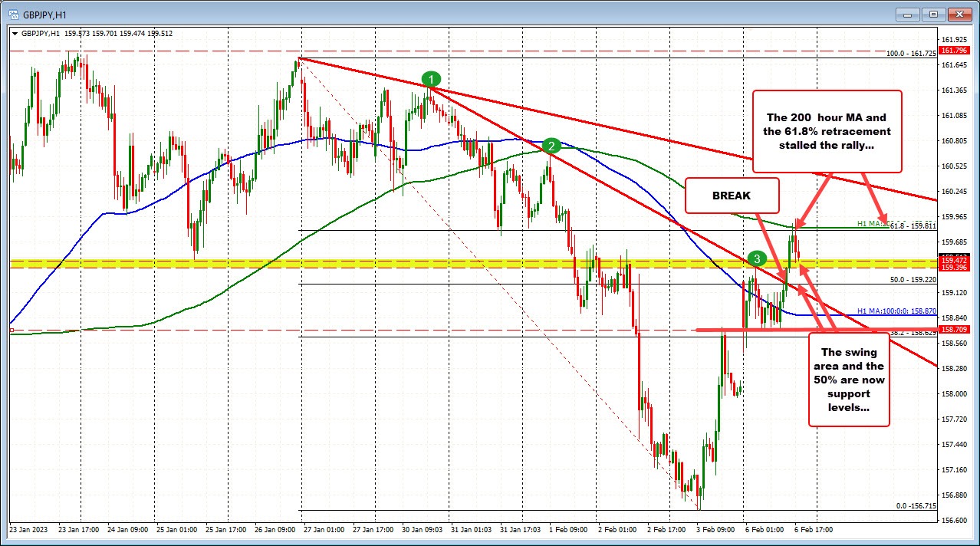Click the 23 Jan 2023 date label

coord(28,529)
